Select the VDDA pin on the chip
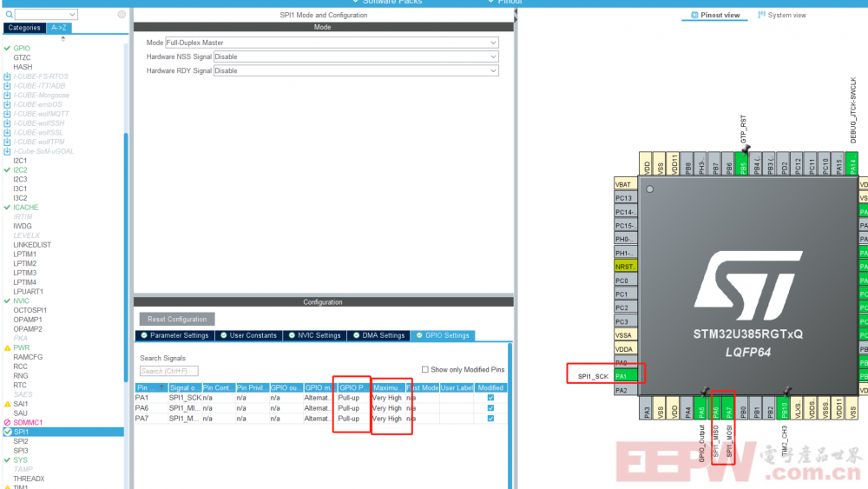 click(626, 349)
